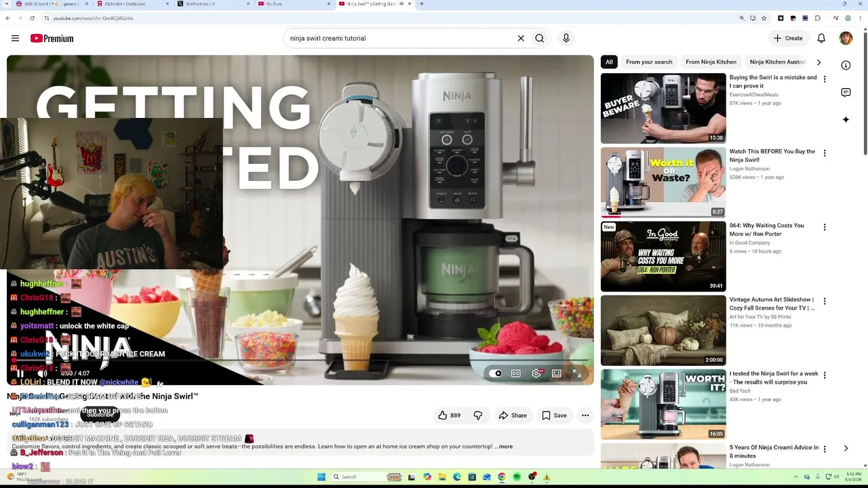Switch player to theater mode

(x=557, y=373)
